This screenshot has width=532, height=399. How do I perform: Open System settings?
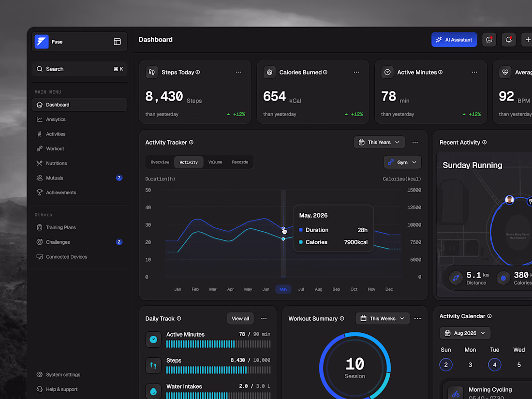coord(79,374)
